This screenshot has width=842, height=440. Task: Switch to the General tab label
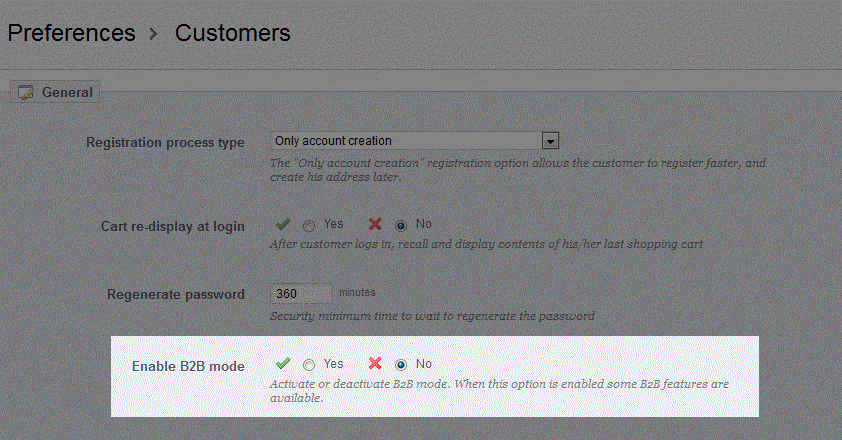point(67,92)
